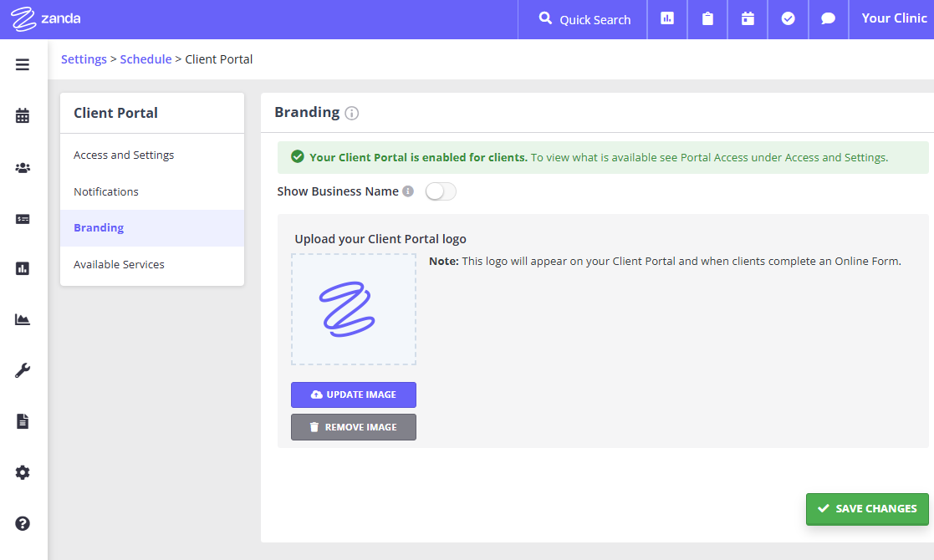This screenshot has height=560, width=934.
Task: Click the Zanda logo in the header
Action: tap(45, 18)
